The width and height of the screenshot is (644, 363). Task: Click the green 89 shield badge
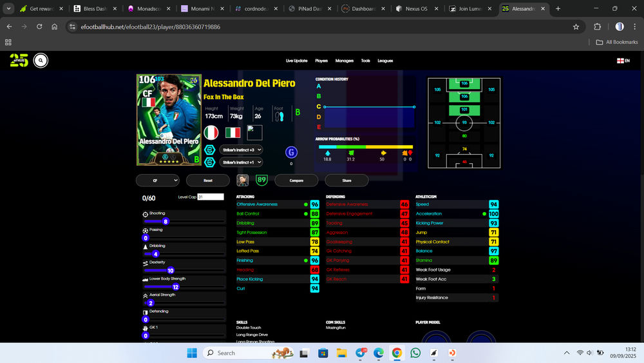261,180
